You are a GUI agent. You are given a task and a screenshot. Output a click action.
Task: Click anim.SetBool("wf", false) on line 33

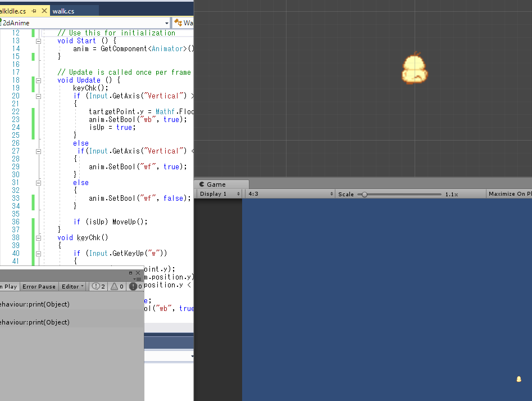pos(140,199)
